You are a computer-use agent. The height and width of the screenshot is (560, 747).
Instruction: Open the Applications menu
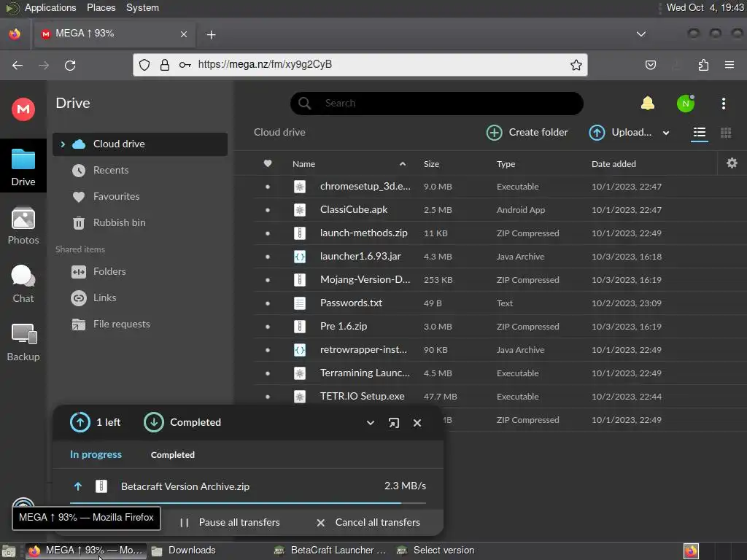50,7
